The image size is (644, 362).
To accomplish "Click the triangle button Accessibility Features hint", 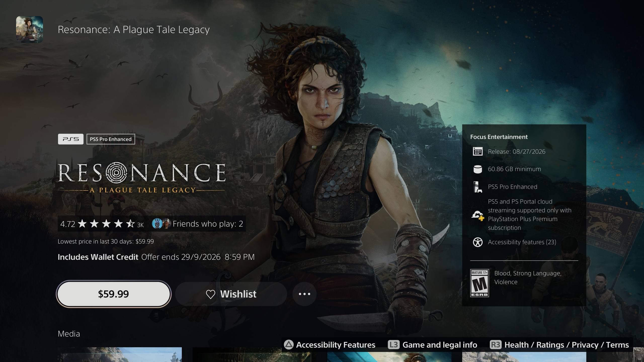I will pos(289,345).
